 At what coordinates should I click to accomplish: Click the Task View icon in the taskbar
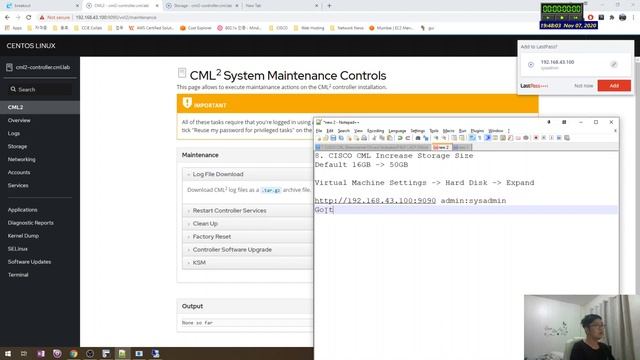[x=24, y=353]
